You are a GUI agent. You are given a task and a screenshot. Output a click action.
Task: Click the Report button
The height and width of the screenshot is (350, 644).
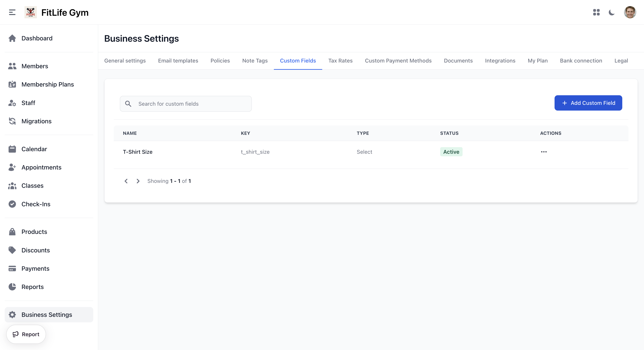(x=26, y=334)
